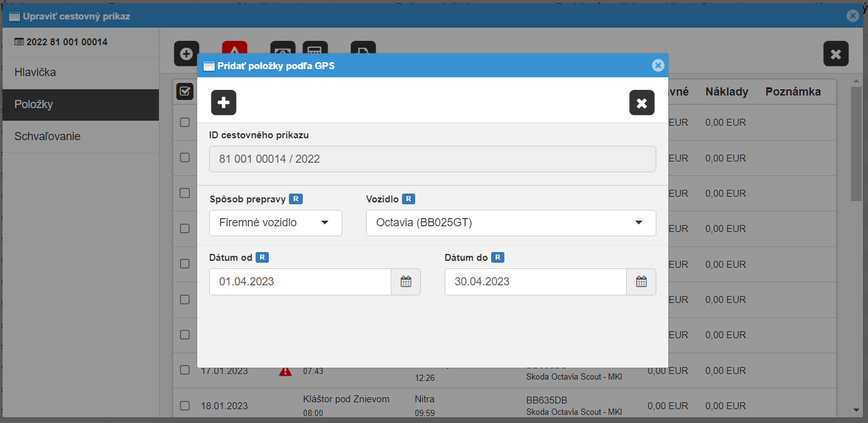Viewport: 868px width, 423px height.
Task: Click the Dátum do input field
Action: click(x=535, y=282)
